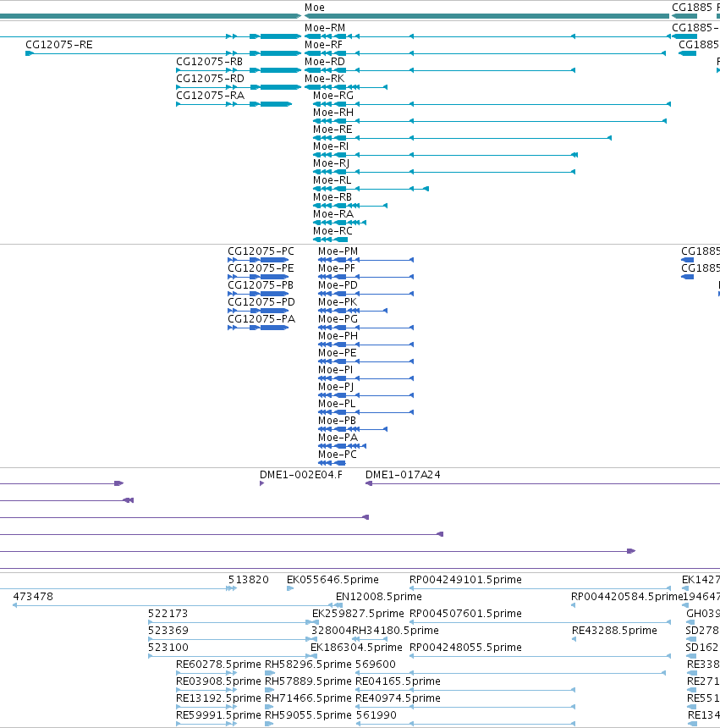Select the Moe-RL transcript label
This screenshot has height=728, width=720.
point(333,180)
